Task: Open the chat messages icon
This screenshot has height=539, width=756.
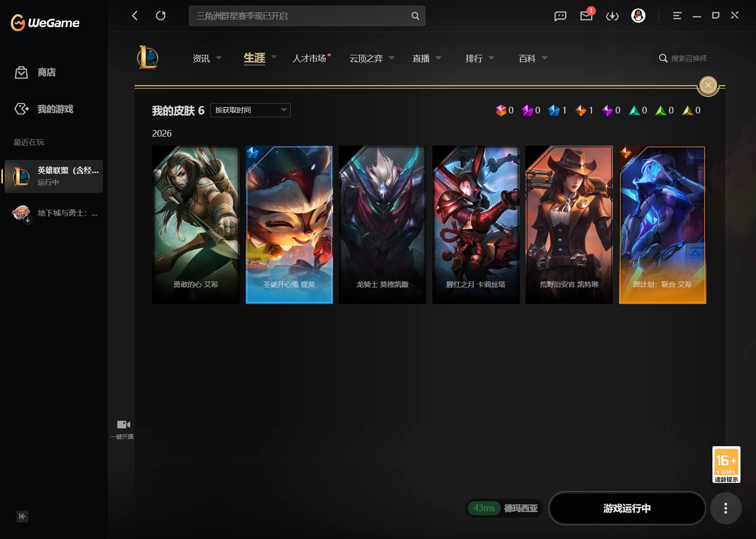Action: (560, 16)
